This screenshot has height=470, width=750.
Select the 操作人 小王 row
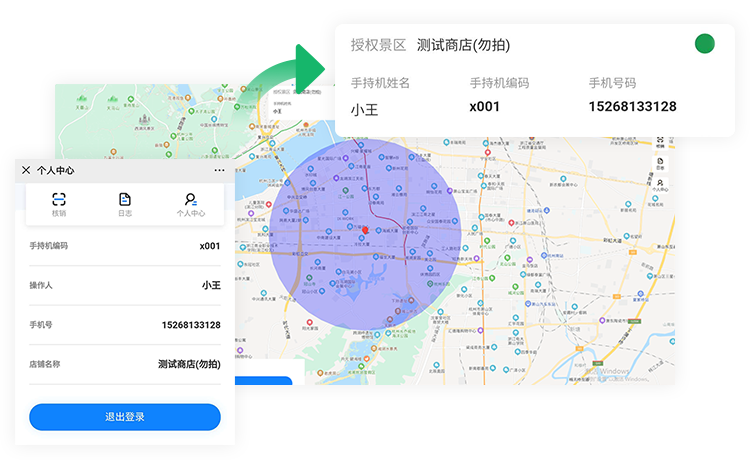point(125,285)
